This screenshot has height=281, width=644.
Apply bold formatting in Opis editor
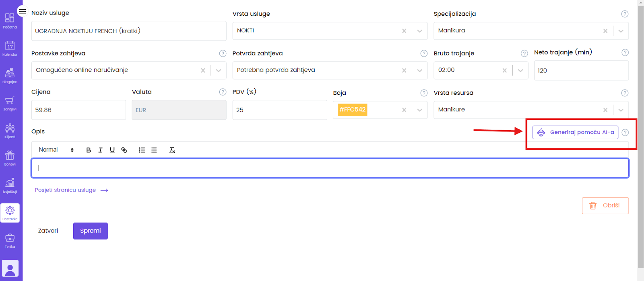coord(89,150)
